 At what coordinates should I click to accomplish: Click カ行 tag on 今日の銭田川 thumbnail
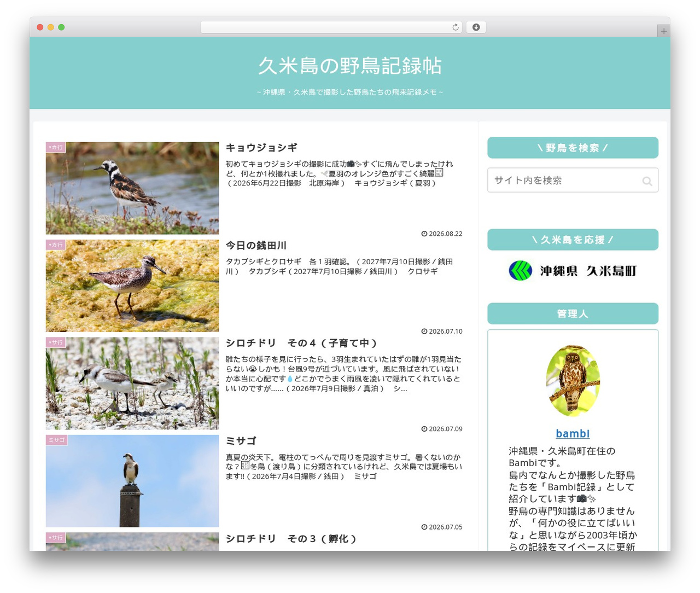click(56, 245)
